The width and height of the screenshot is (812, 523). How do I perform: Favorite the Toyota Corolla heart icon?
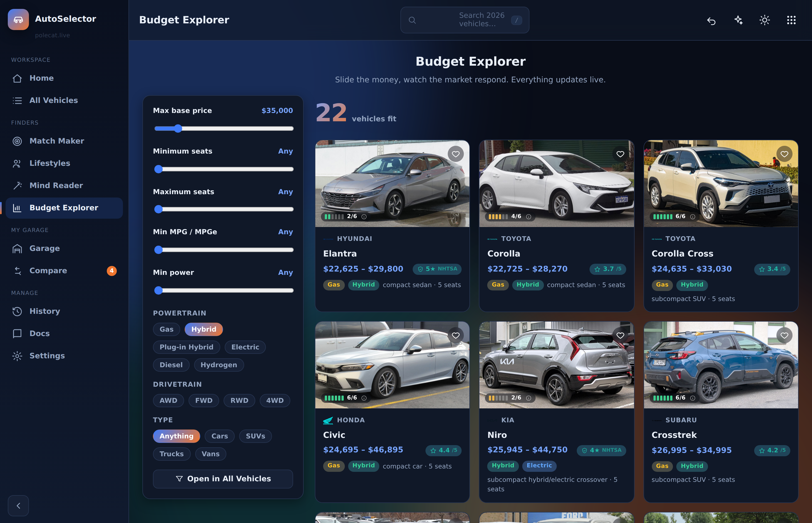[x=620, y=154]
